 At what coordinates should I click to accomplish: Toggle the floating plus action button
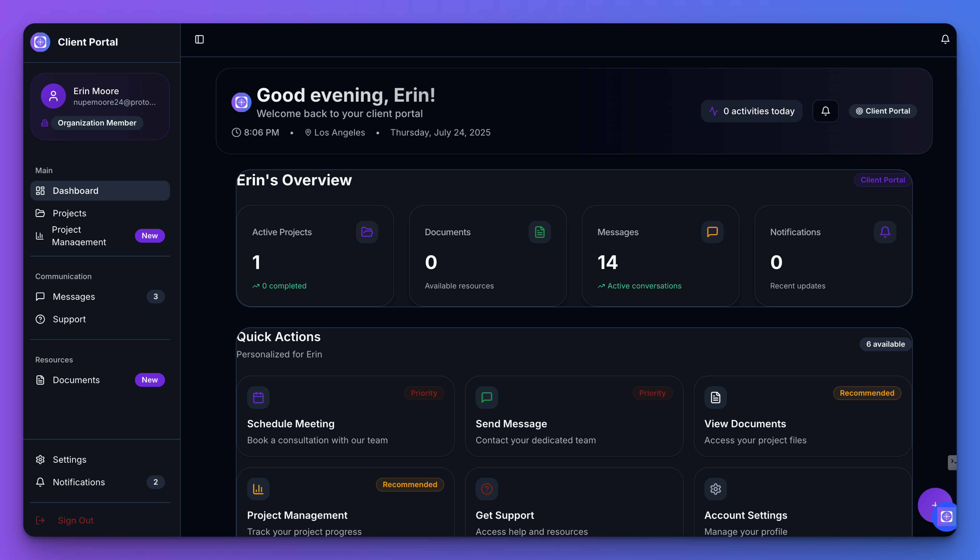[935, 505]
